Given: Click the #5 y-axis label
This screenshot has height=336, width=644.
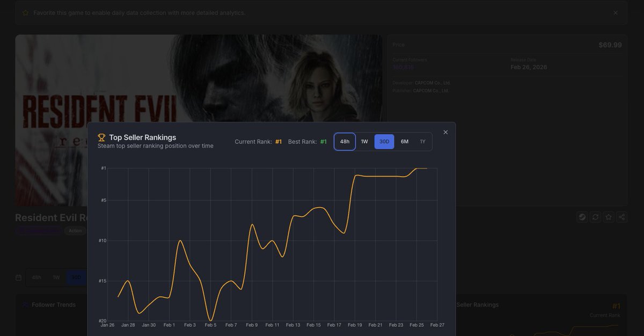Looking at the screenshot, I should 104,200.
